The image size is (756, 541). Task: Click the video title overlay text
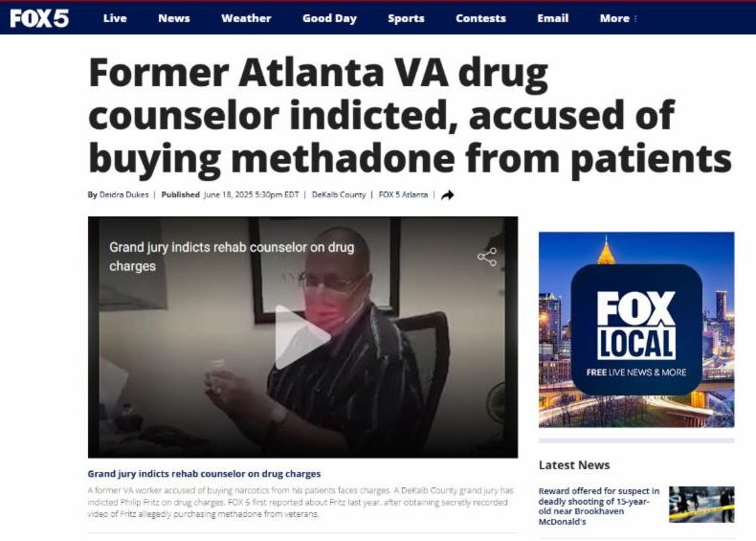[232, 257]
